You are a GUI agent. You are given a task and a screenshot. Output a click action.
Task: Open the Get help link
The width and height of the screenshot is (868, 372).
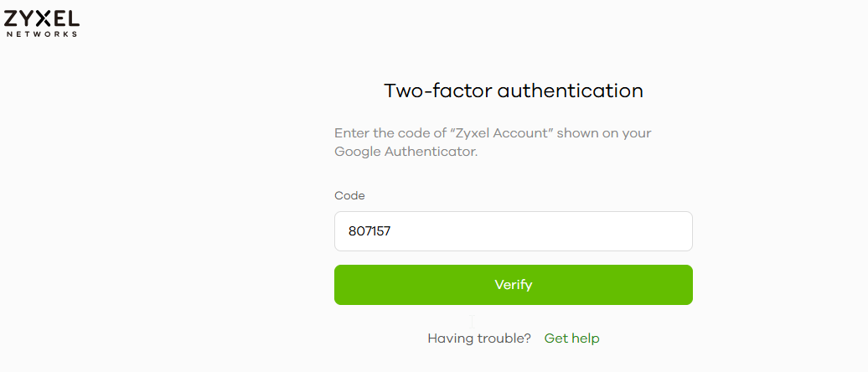571,338
